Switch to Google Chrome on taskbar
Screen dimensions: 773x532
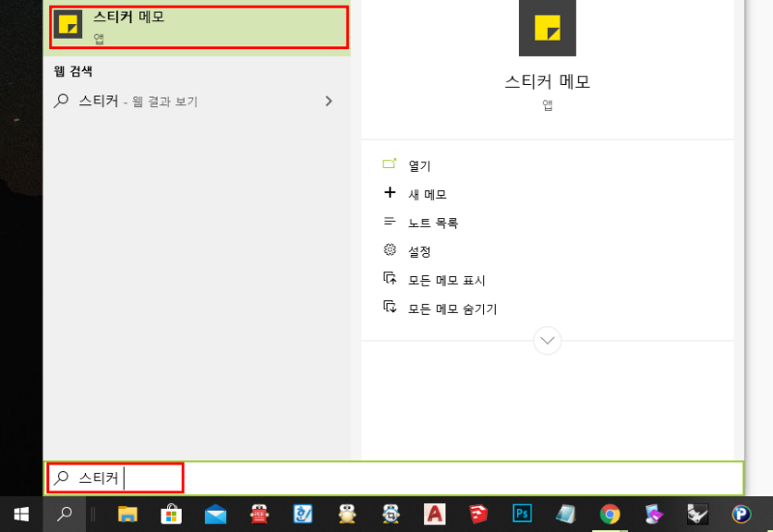610,515
